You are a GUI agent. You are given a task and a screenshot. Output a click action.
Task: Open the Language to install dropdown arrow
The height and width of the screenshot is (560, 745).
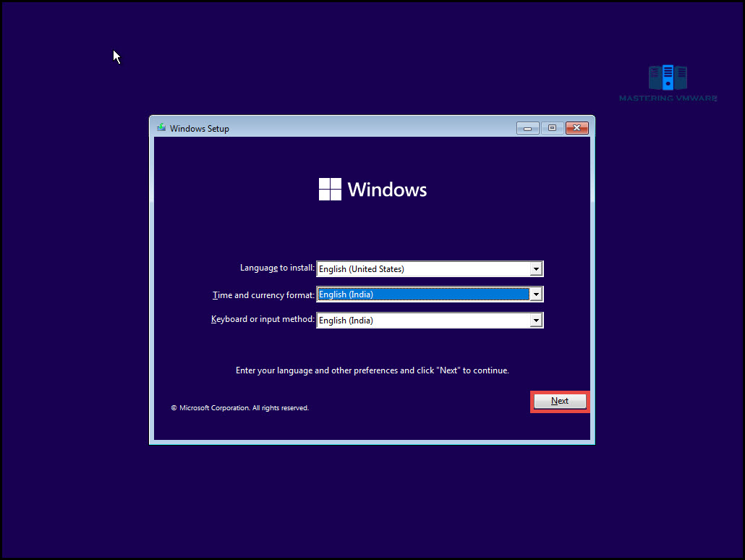(536, 269)
